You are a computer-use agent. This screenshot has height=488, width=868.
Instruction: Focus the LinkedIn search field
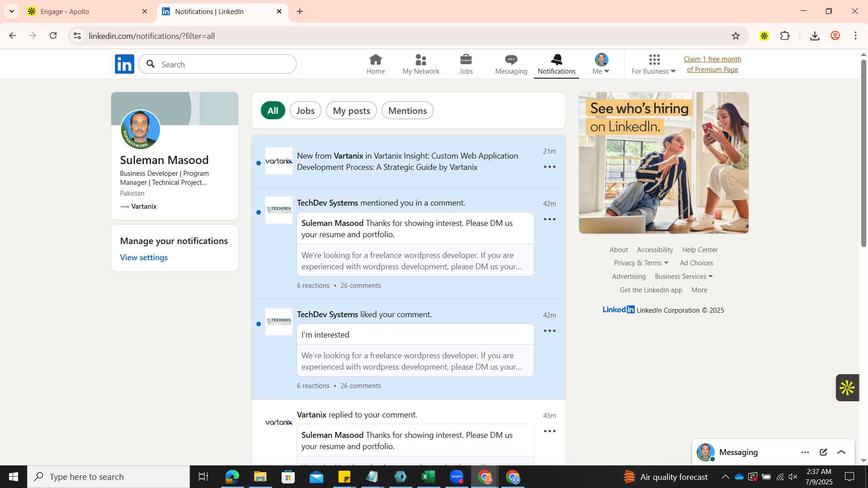[217, 64]
